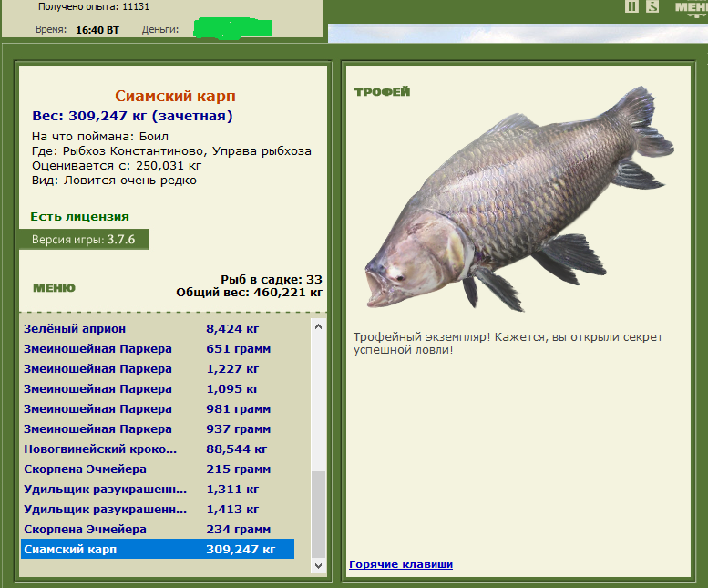Open the top-right МЕНЮ dropdown
The height and width of the screenshot is (588, 708).
click(692, 8)
